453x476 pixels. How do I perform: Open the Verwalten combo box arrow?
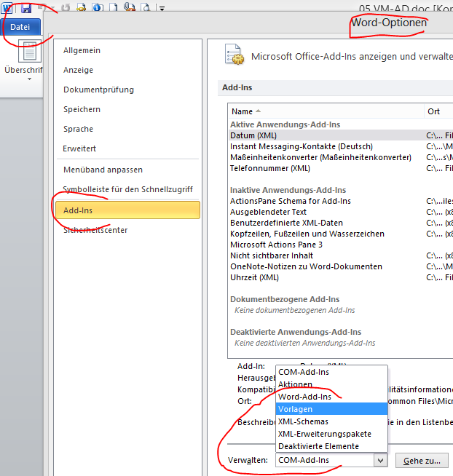381,461
